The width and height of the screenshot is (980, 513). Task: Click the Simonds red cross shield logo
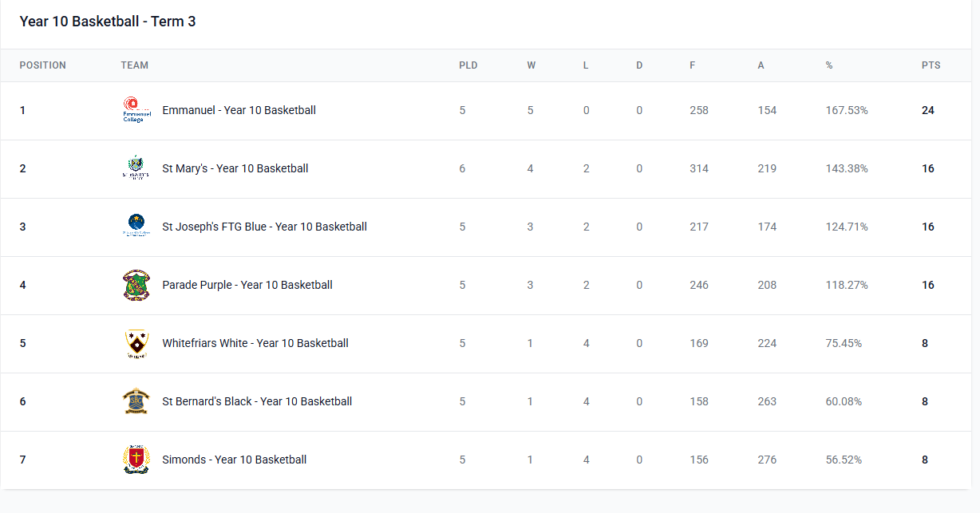pos(136,460)
